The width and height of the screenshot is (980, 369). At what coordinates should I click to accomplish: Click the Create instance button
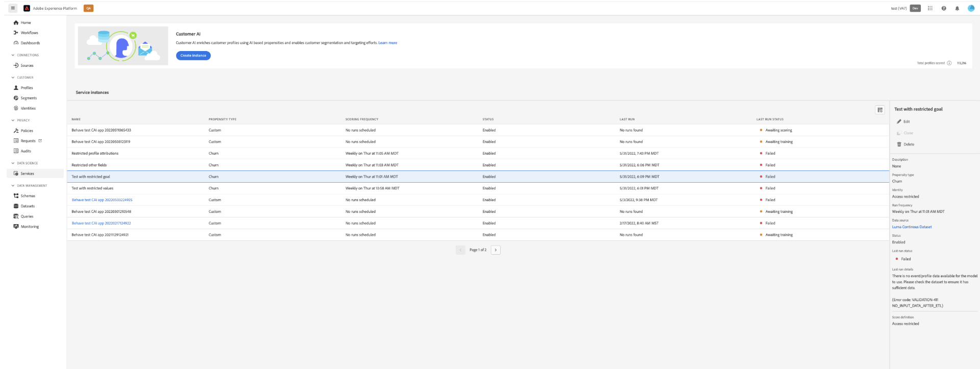[x=193, y=56]
